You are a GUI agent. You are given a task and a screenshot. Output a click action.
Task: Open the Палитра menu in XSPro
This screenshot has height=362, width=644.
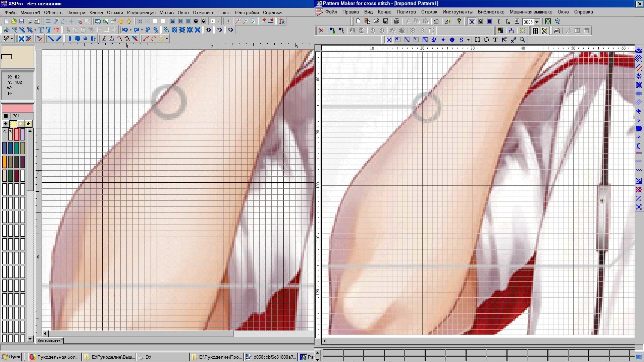click(76, 12)
